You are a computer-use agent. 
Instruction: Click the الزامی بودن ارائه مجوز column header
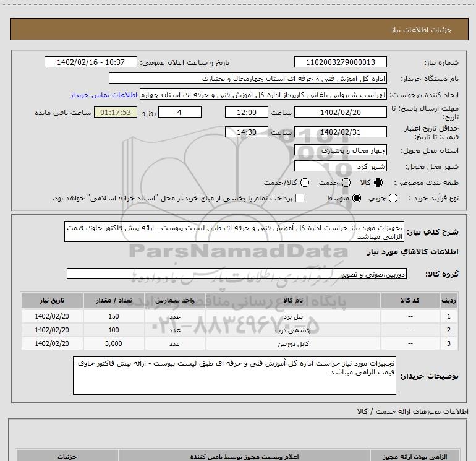(x=415, y=456)
